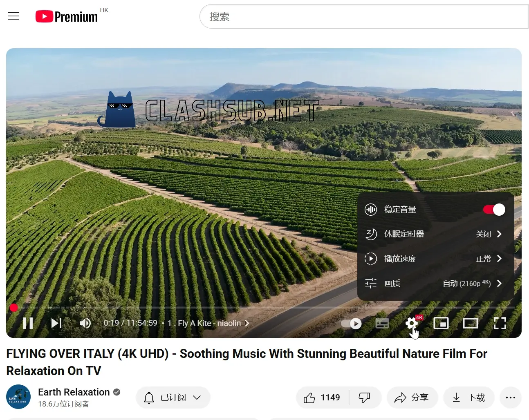
Task: Open subtitles/closed captions
Action: point(382,323)
